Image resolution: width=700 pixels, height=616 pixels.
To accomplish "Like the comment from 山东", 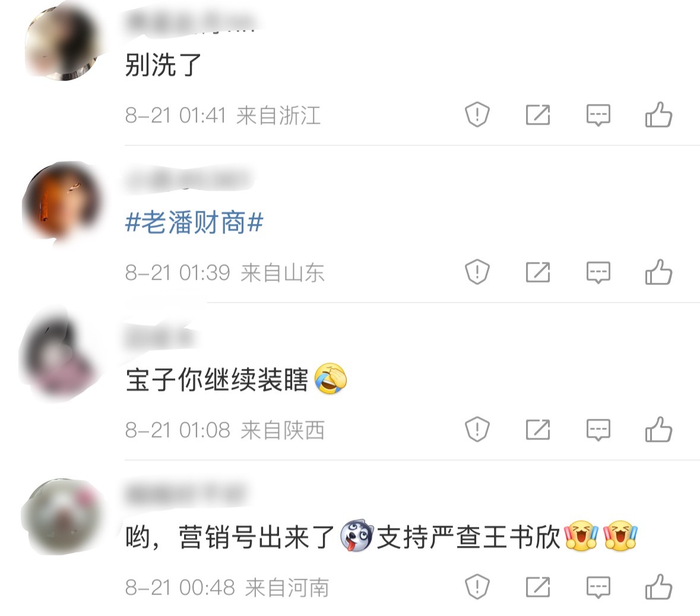I will [658, 272].
